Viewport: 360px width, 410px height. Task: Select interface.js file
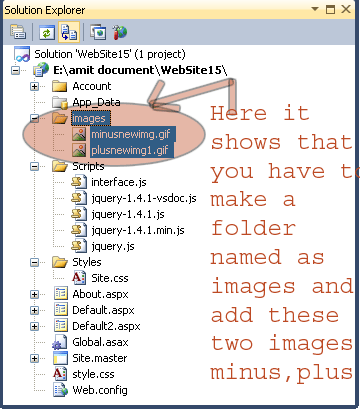coord(119,182)
